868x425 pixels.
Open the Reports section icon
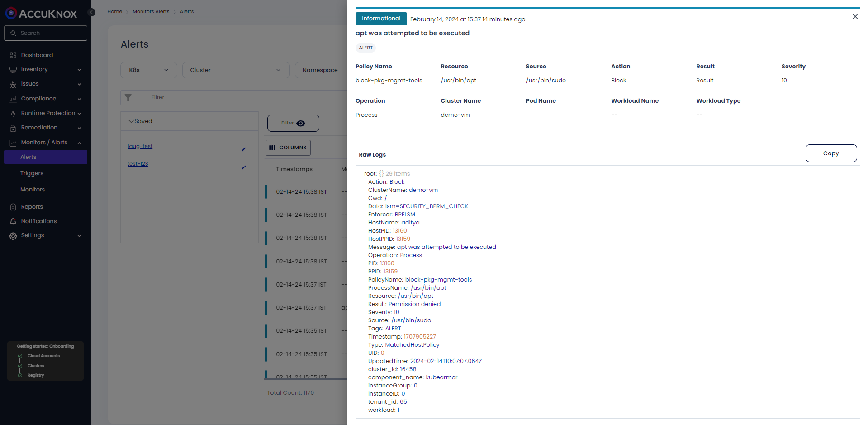(x=13, y=206)
